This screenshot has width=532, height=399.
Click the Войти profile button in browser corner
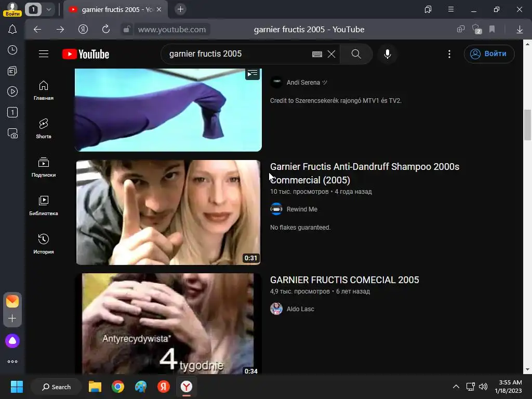(12, 9)
